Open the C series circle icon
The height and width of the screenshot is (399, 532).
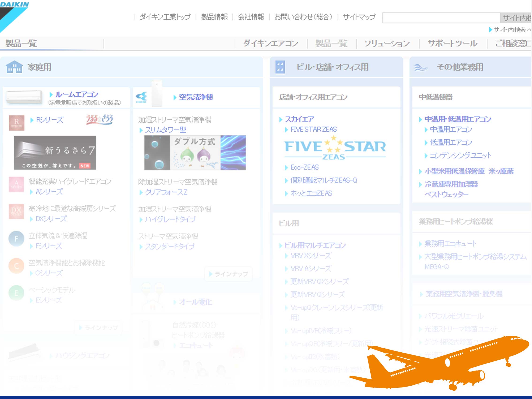click(x=16, y=266)
